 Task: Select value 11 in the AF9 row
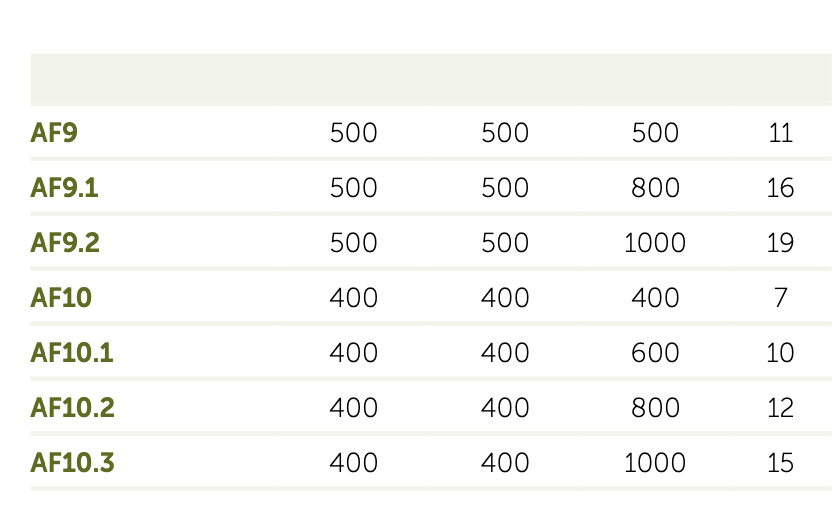[x=781, y=133]
